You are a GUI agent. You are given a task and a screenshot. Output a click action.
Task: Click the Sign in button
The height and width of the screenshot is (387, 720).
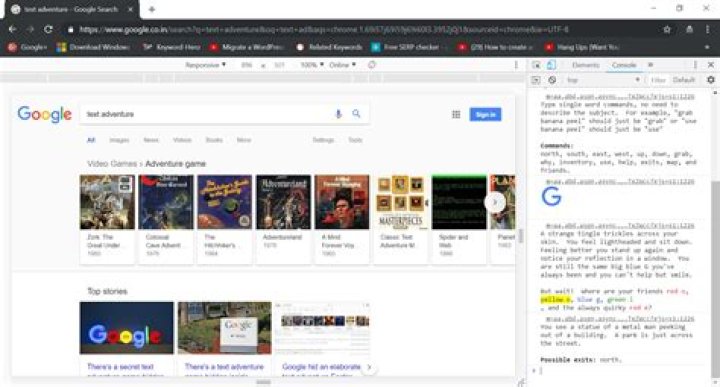click(485, 114)
